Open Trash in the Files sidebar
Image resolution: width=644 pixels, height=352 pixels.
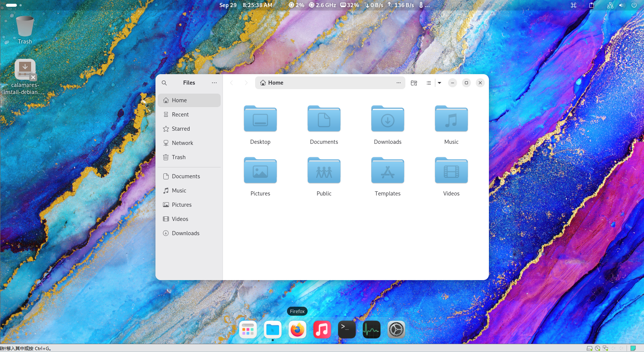tap(189, 157)
